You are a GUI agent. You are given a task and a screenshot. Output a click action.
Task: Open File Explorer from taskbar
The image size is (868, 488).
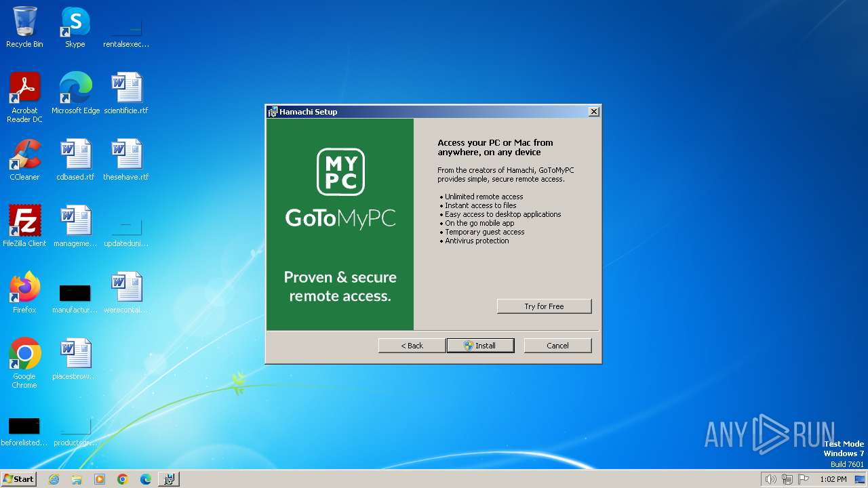click(x=77, y=479)
